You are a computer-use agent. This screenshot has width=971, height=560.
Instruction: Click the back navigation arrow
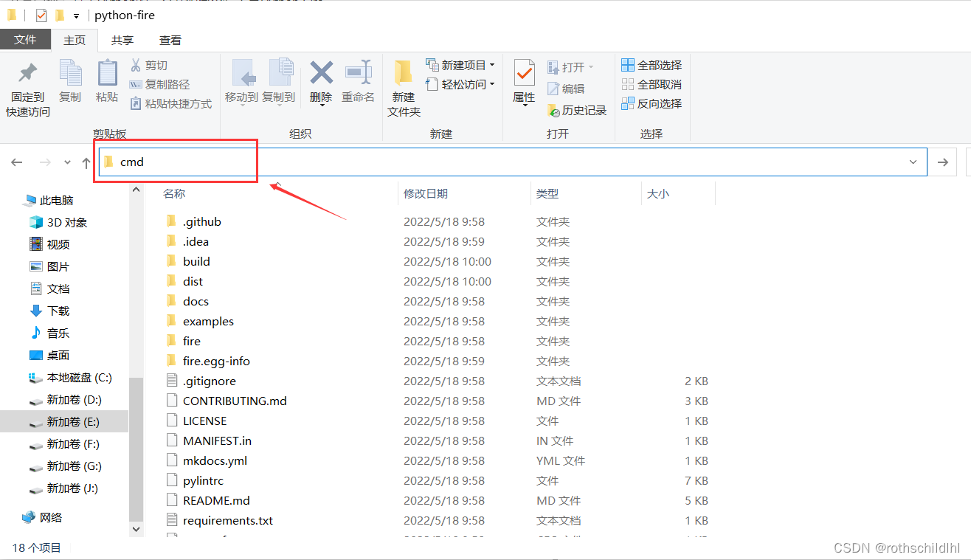point(16,162)
